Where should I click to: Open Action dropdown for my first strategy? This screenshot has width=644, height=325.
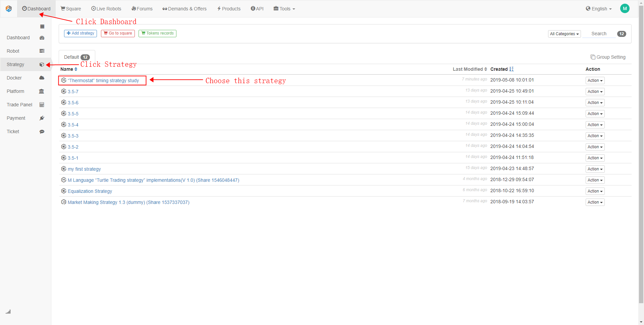[595, 169]
